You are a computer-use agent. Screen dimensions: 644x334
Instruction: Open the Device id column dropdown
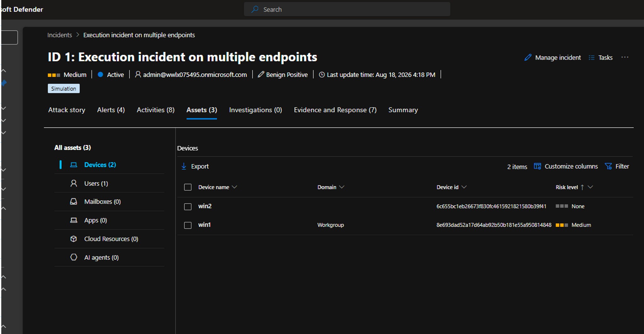pos(464,187)
